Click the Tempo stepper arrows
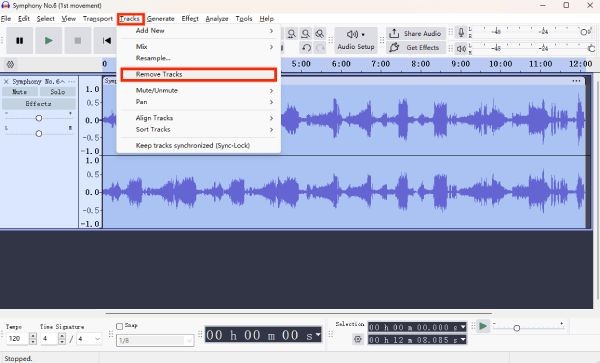Screen dimensions: 600x363 [33, 339]
